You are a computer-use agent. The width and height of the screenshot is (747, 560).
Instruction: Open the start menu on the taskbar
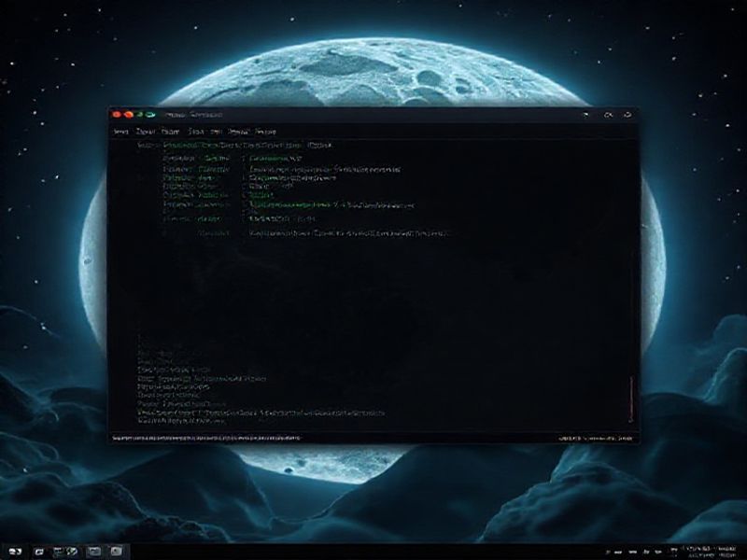(15, 552)
